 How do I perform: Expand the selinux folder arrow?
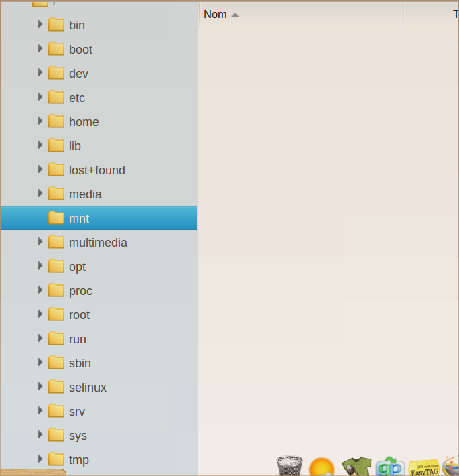point(40,386)
